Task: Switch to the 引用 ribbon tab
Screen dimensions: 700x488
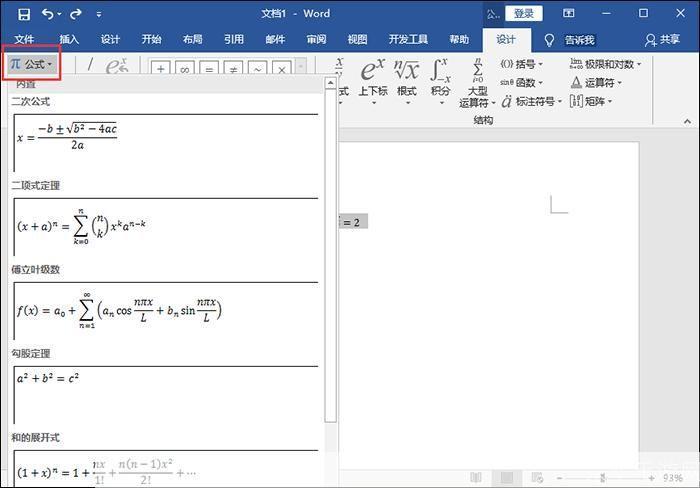Action: 234,39
